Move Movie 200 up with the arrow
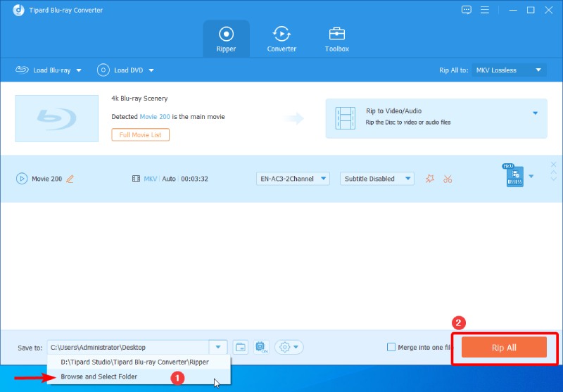Image resolution: width=563 pixels, height=392 pixels. tap(553, 172)
